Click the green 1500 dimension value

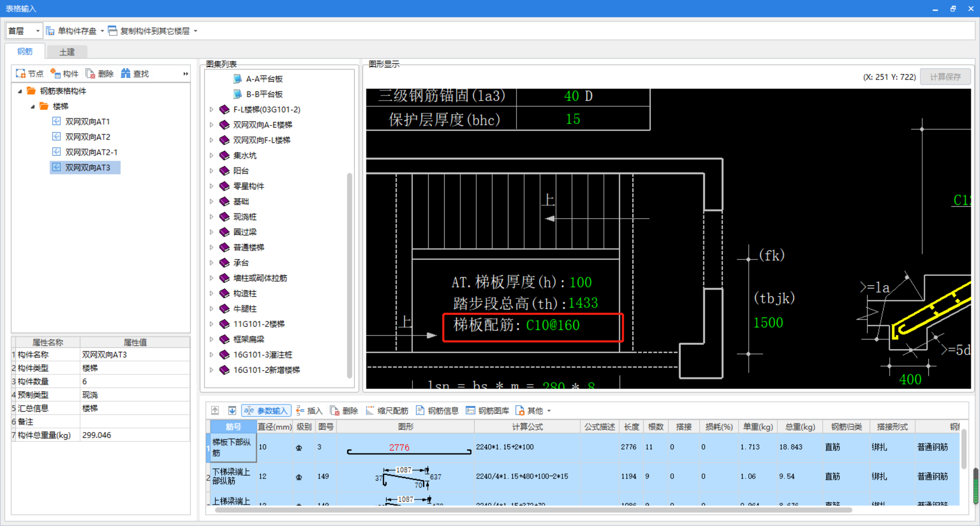(x=768, y=323)
